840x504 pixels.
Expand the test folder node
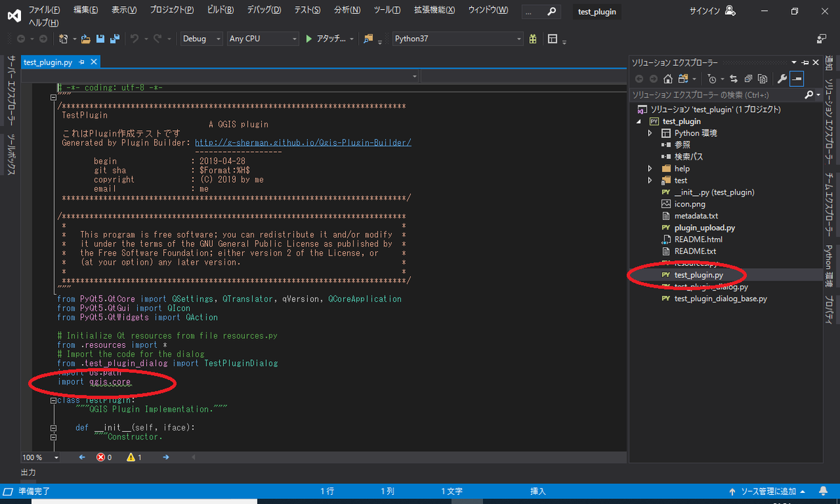650,181
